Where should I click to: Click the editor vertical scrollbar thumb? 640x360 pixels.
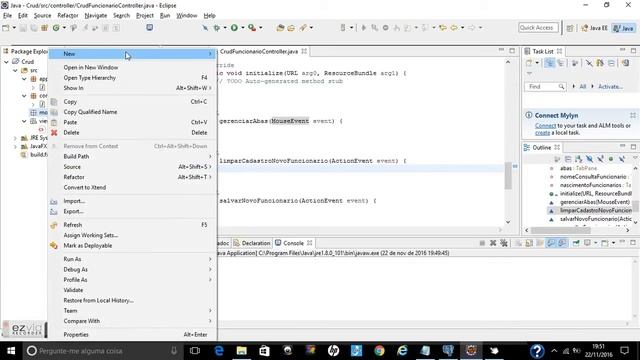pos(508,176)
